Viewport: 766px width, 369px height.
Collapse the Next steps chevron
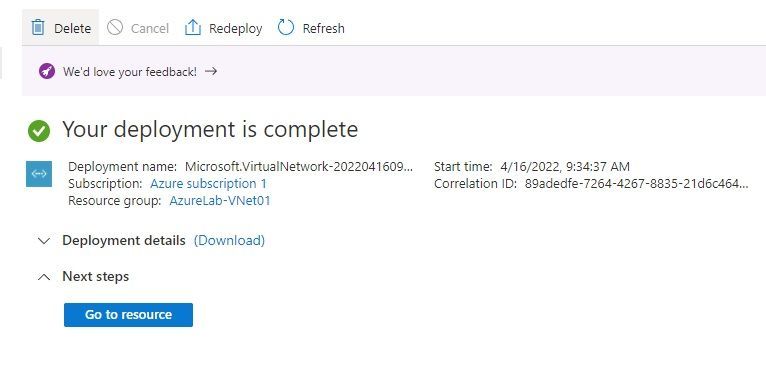click(x=44, y=277)
